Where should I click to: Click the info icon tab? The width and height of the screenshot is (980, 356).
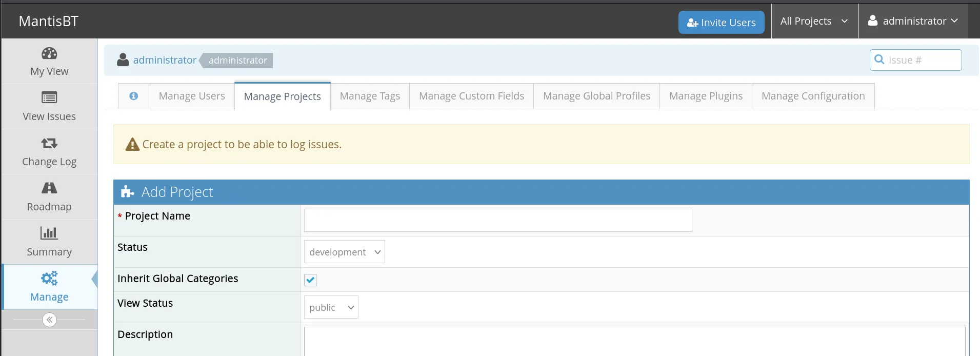[x=133, y=96]
